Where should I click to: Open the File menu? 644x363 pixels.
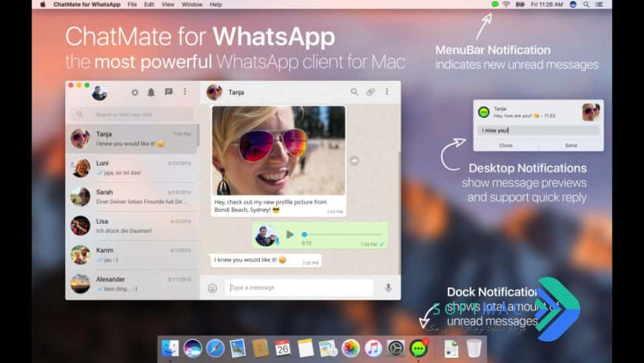(132, 5)
